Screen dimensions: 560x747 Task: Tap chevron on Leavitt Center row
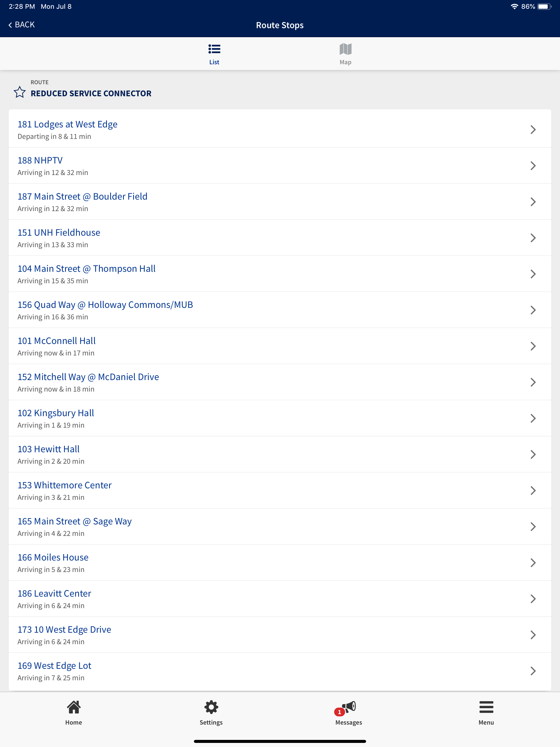(x=533, y=599)
